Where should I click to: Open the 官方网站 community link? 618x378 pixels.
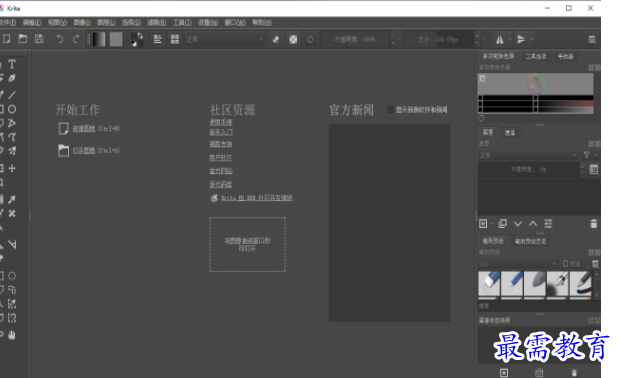(221, 171)
